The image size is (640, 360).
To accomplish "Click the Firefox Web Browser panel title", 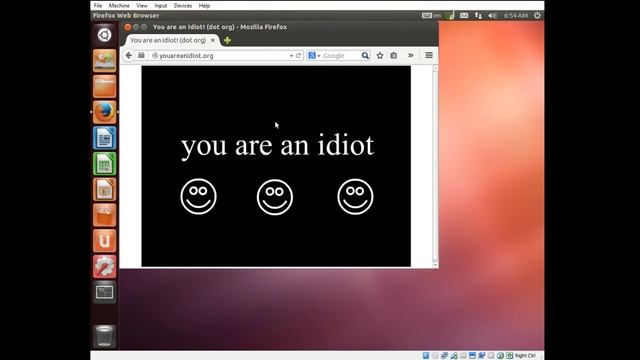I will click(126, 16).
